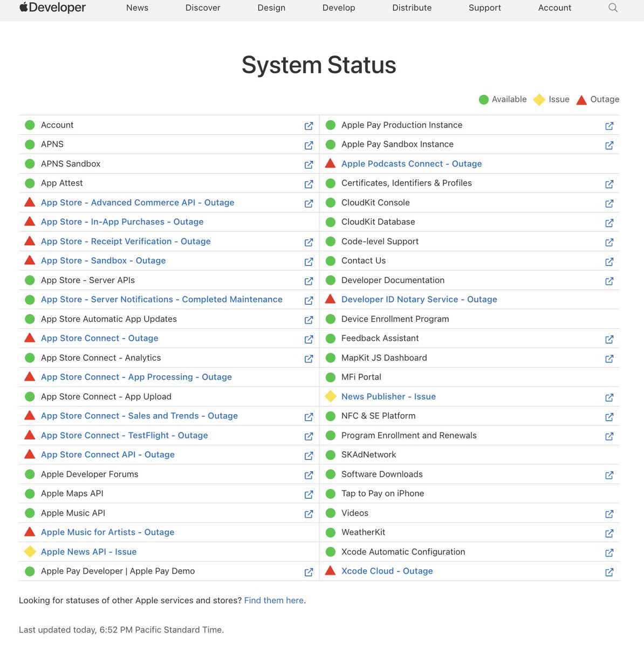This screenshot has width=644, height=647.
Task: Open external link icon for CloudKit Console
Action: [x=609, y=203]
